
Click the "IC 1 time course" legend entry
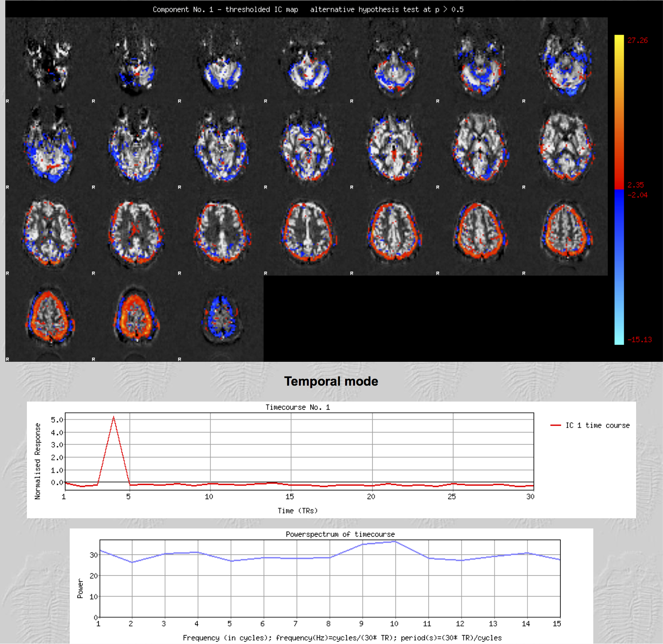[597, 425]
